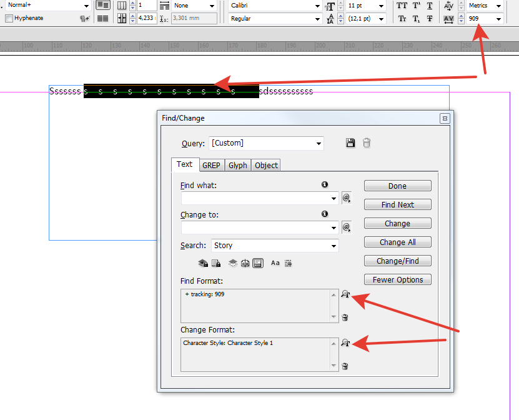Click the Fewer Options button
The image size is (519, 420).
tap(397, 279)
